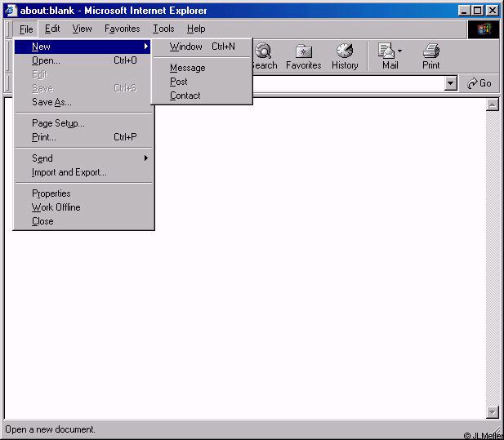Minimize the Internet Explorer window
Image resolution: width=504 pixels, height=440 pixels.
pyautogui.click(x=464, y=11)
